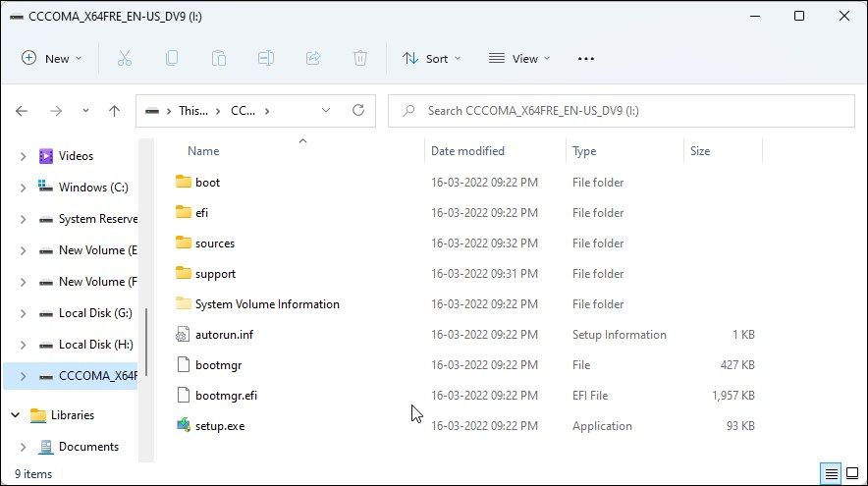Click setup.exe file name text
868x486 pixels.
coord(220,426)
